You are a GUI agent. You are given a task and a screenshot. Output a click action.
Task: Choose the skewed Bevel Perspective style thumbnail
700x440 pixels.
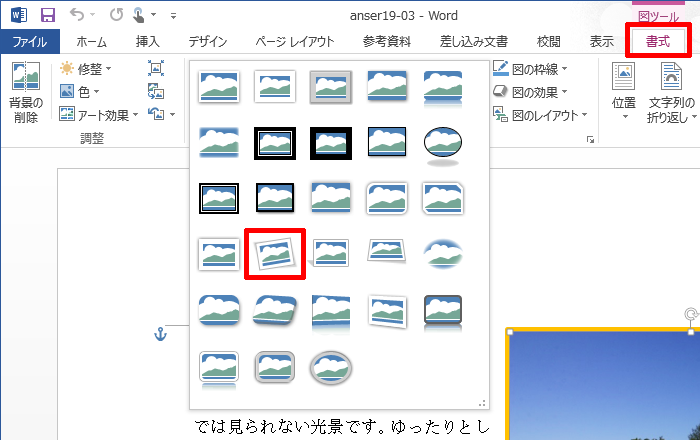pyautogui.click(x=275, y=310)
